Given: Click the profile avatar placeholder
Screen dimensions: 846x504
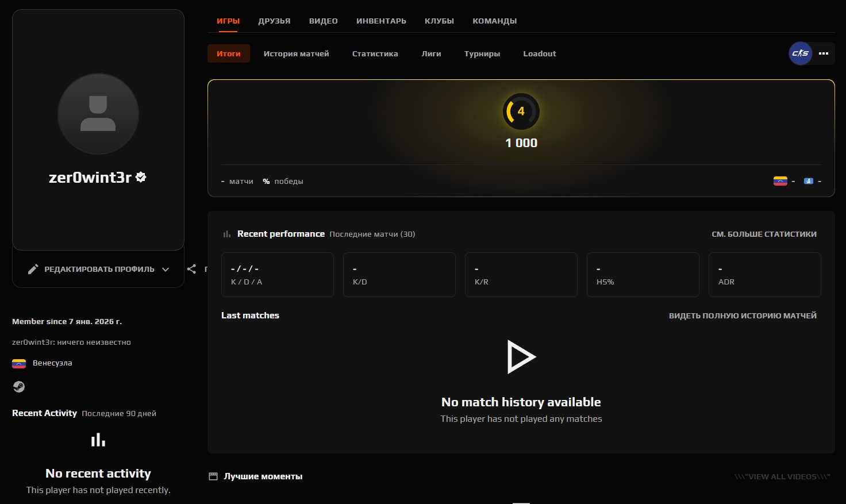Looking at the screenshot, I should (98, 114).
